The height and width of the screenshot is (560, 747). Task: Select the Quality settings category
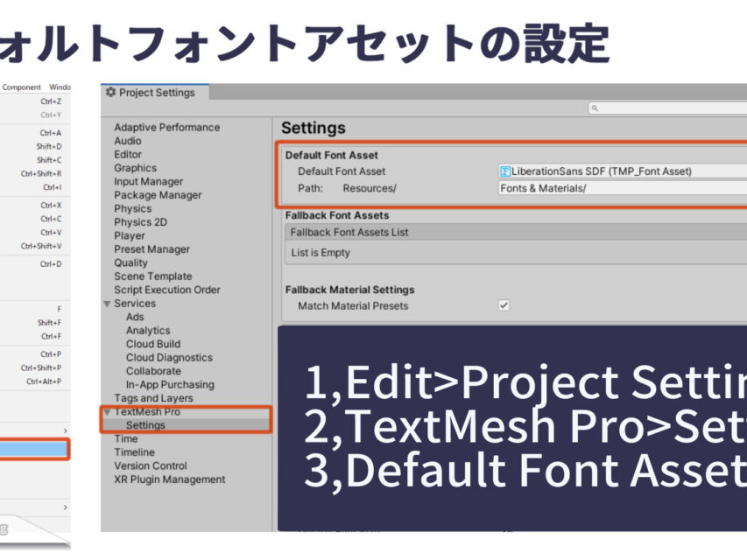[x=130, y=262]
